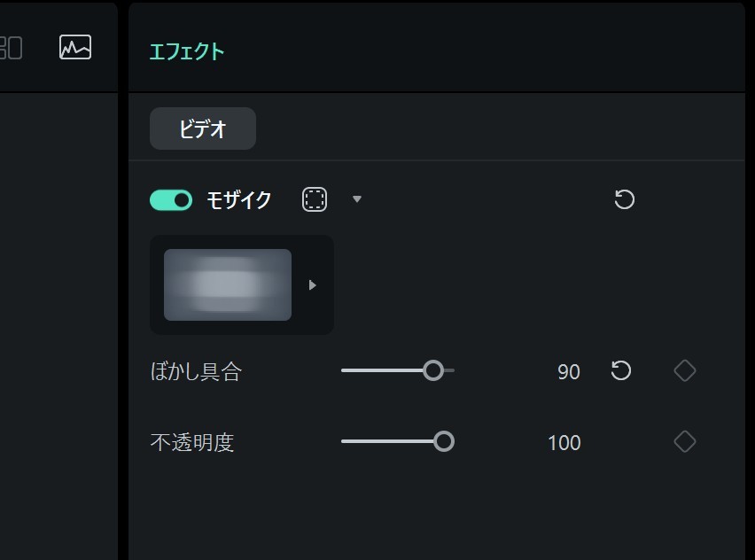The image size is (755, 560).
Task: Select the dashed rounded-square mask shape icon
Action: [315, 199]
